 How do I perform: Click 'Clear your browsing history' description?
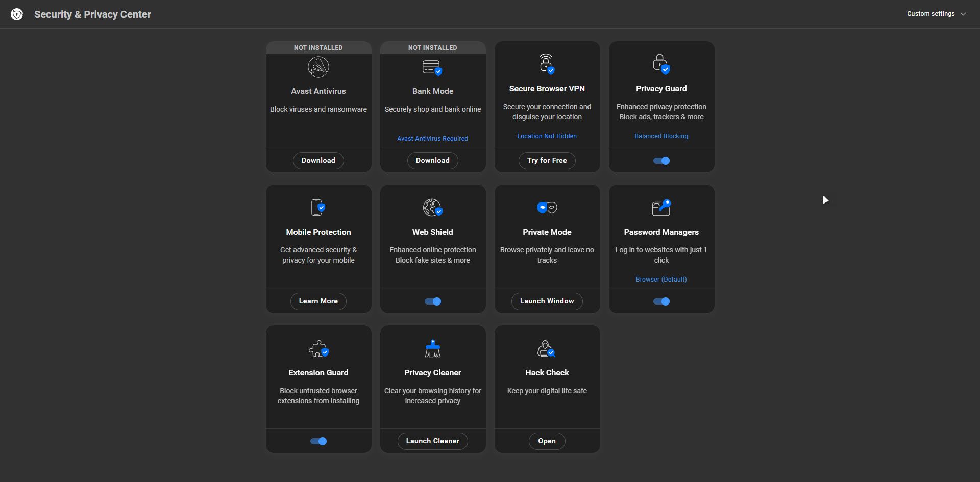point(433,396)
